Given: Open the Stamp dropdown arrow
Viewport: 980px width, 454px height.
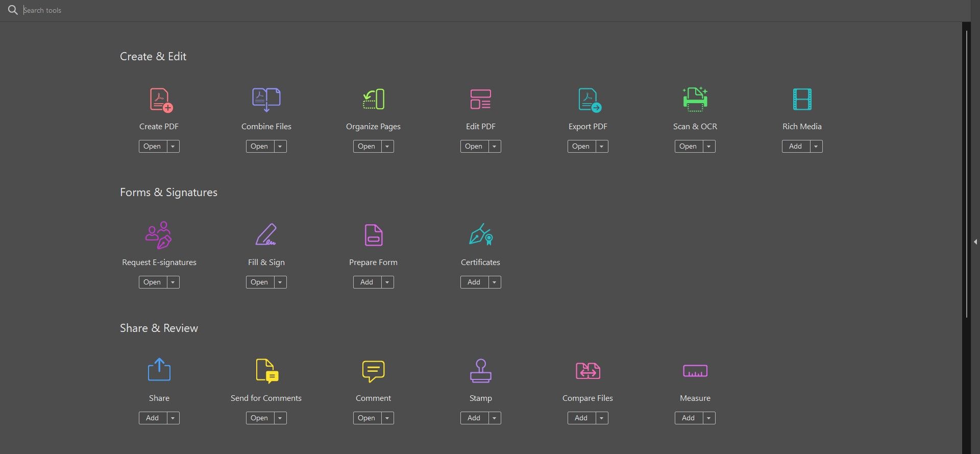Looking at the screenshot, I should pos(495,418).
